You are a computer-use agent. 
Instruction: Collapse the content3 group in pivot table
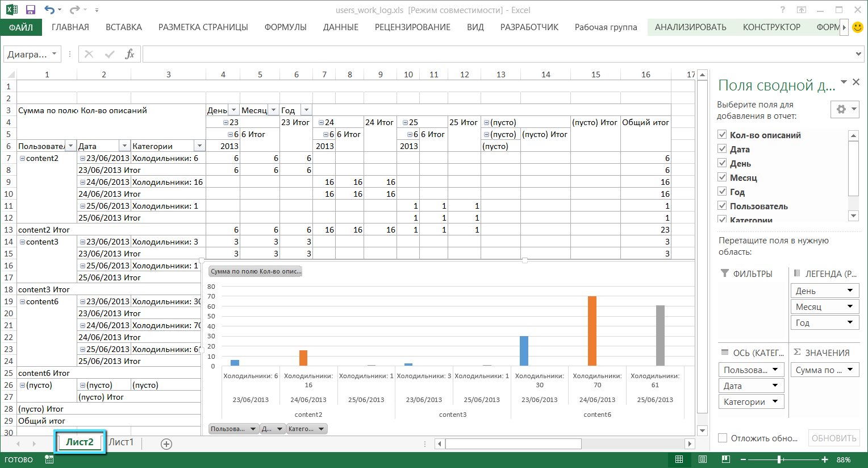point(22,242)
